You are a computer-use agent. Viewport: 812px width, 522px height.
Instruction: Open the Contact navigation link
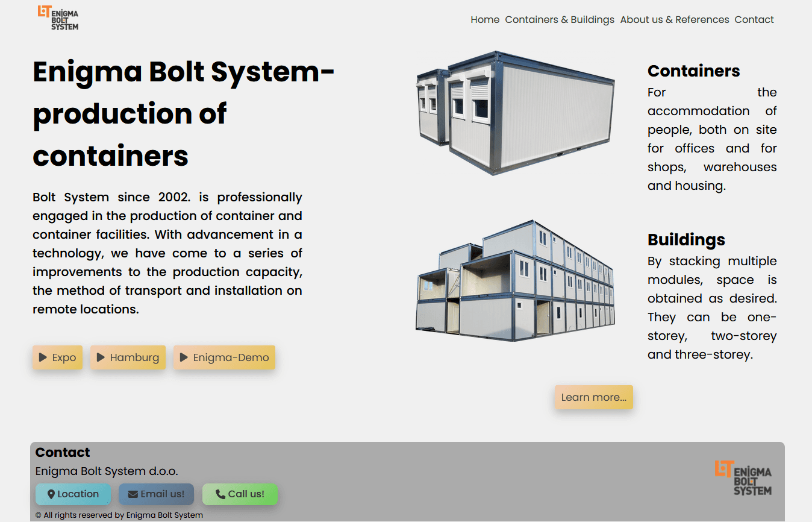[x=754, y=19]
